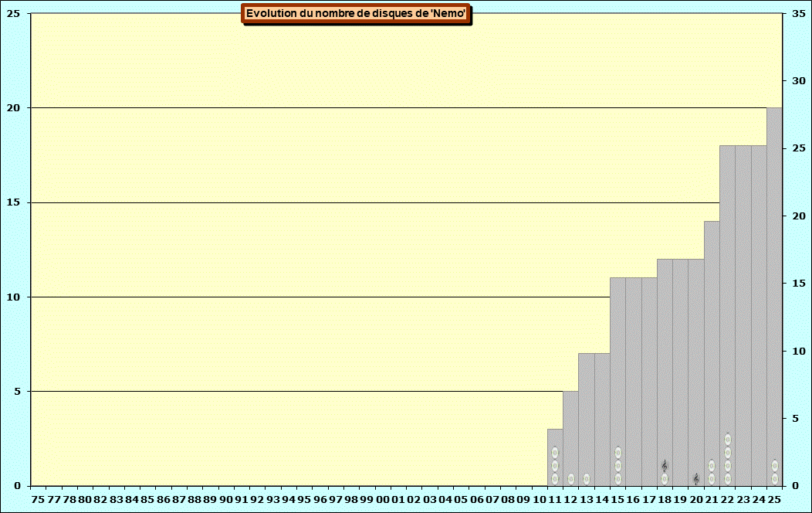
Task: Select the highest of four discs in year 22 bar
Action: (x=728, y=440)
